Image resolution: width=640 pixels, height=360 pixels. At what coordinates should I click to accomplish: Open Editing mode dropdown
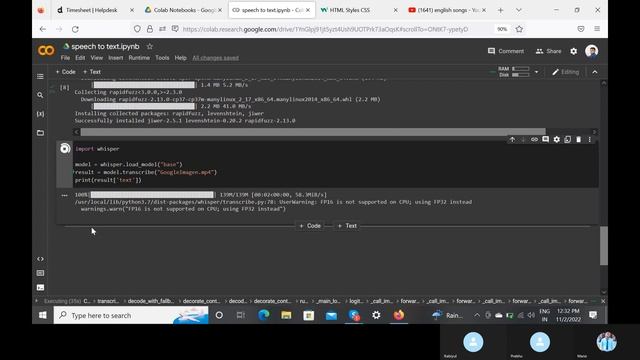566,72
